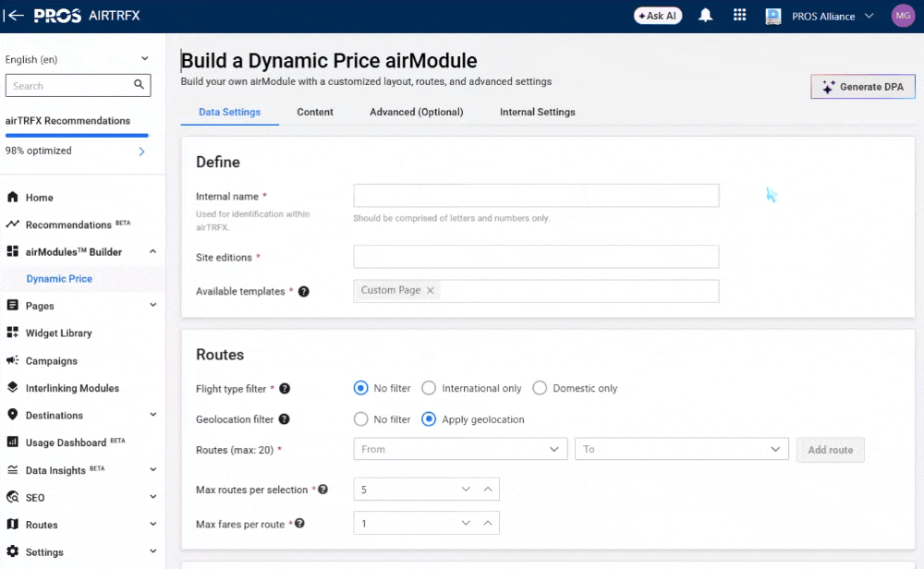Open Widget Library in the sidebar

click(x=59, y=333)
